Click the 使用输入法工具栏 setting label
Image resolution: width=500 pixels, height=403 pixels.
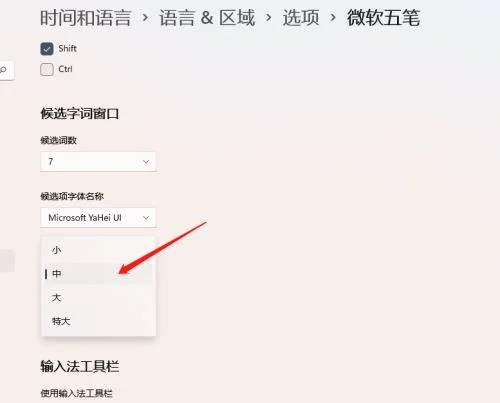coord(76,393)
